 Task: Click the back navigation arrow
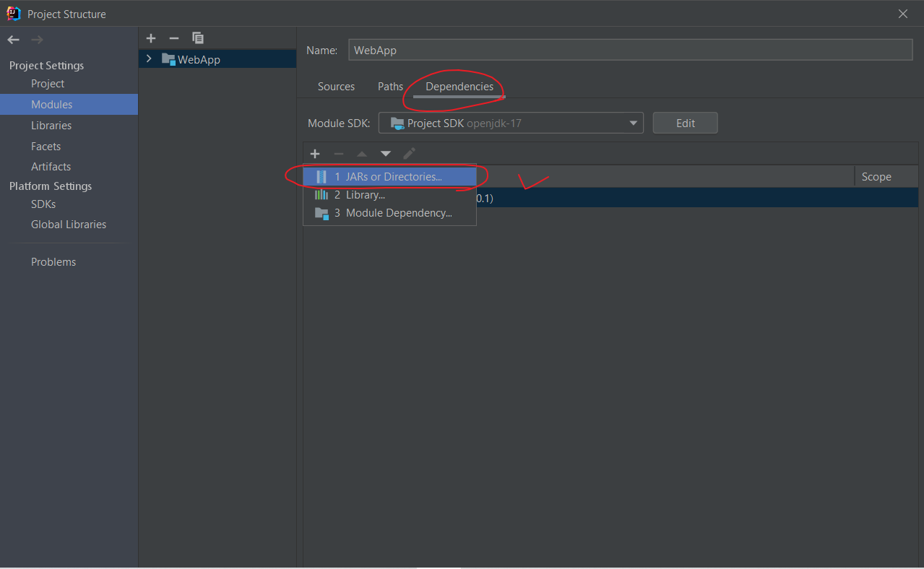[x=13, y=40]
